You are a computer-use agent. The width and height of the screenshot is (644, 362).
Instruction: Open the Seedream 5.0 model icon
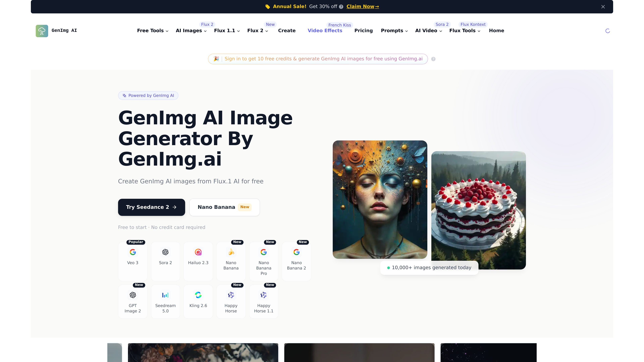pos(165,295)
